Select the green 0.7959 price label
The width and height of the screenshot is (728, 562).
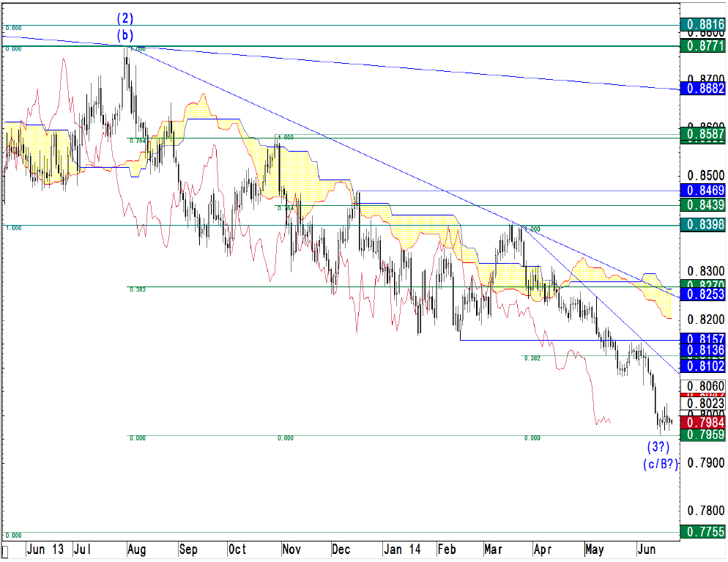point(702,435)
